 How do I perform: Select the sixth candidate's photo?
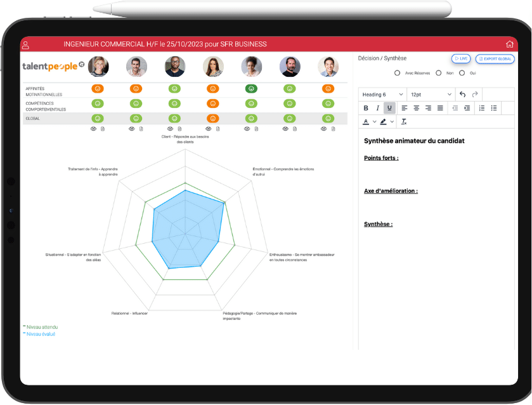point(290,67)
